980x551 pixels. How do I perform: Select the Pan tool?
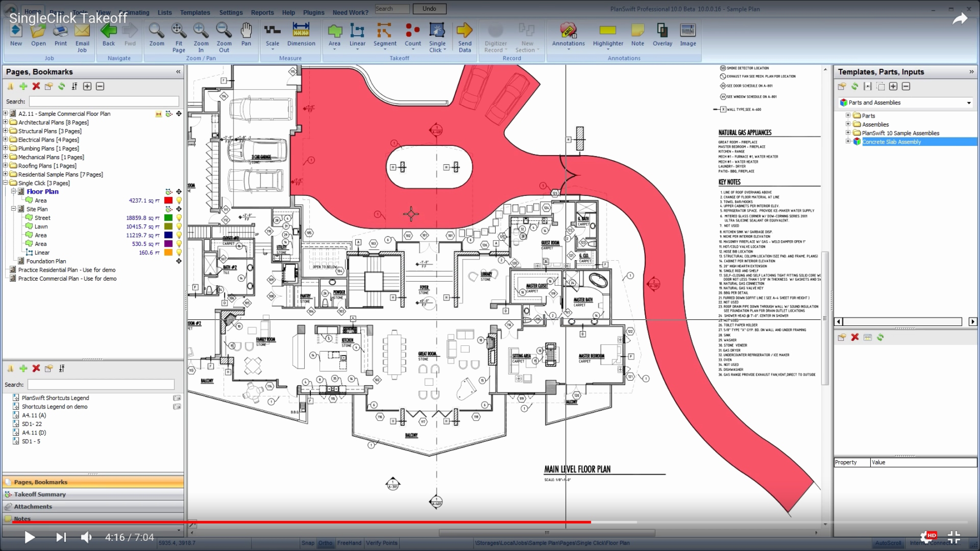coord(246,34)
